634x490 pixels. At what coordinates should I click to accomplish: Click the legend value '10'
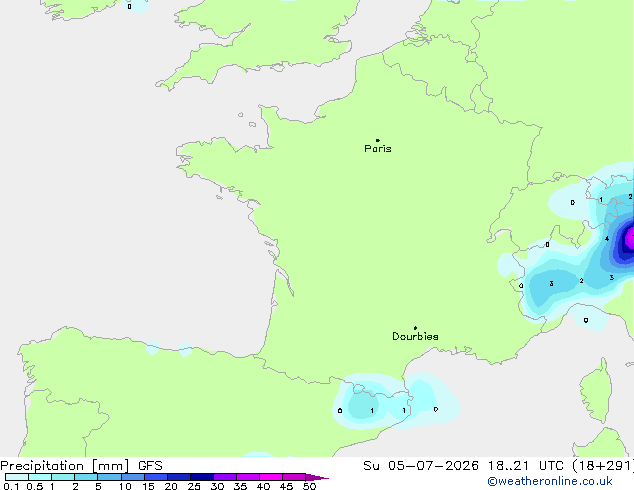click(x=125, y=486)
